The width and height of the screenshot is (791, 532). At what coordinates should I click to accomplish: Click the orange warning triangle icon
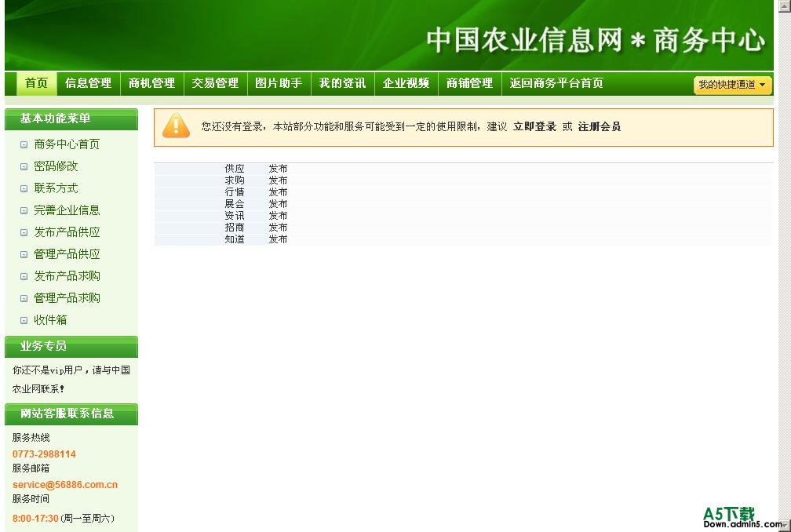176,126
